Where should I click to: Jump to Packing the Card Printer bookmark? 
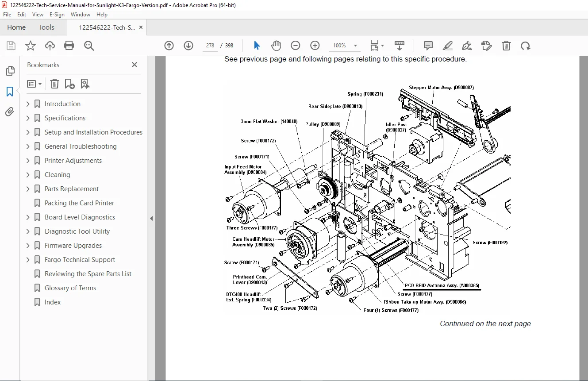(80, 203)
